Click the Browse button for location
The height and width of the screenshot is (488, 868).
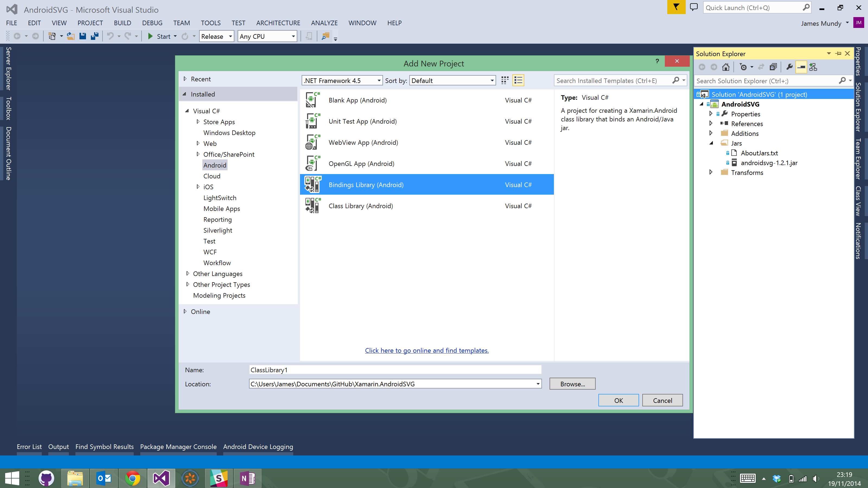pyautogui.click(x=572, y=384)
